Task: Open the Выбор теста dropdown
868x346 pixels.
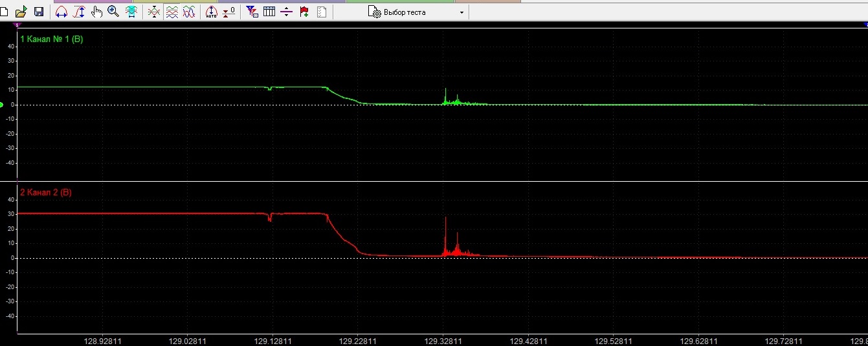Action: click(x=417, y=12)
